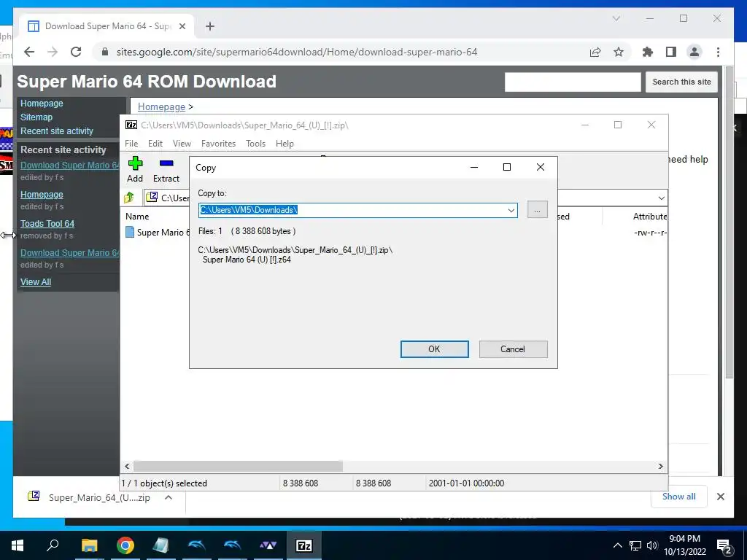The width and height of the screenshot is (747, 560).
Task: Browse for destination folder button
Action: click(537, 210)
